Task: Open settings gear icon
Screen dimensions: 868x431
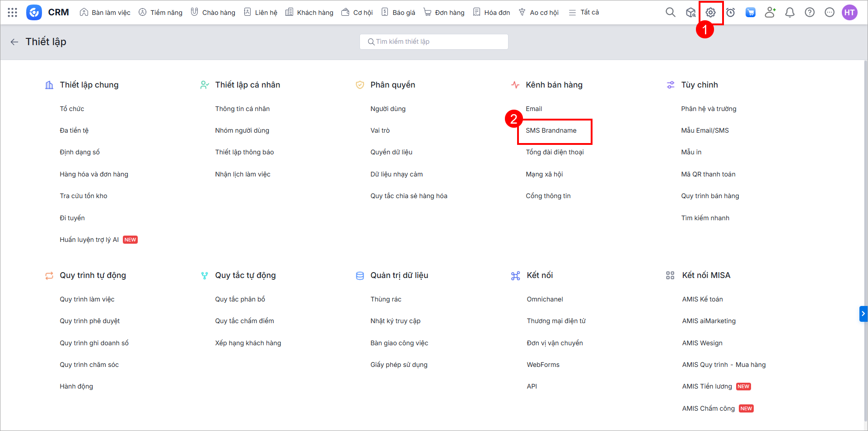Action: click(710, 13)
